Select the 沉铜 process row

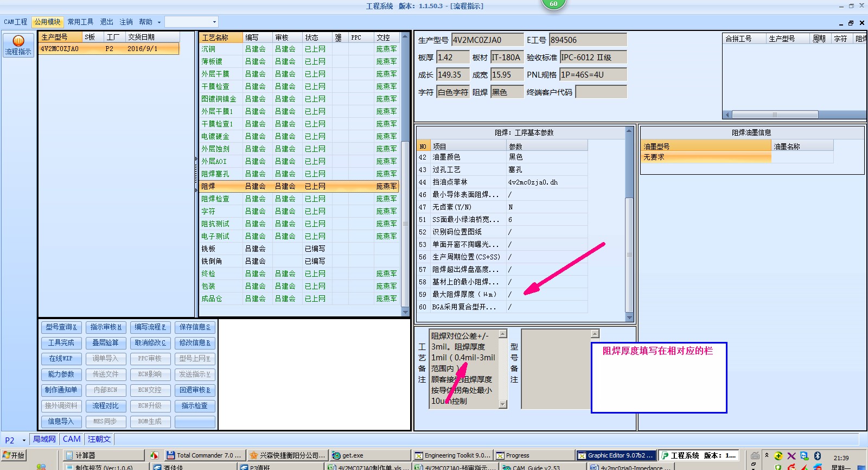[299, 49]
